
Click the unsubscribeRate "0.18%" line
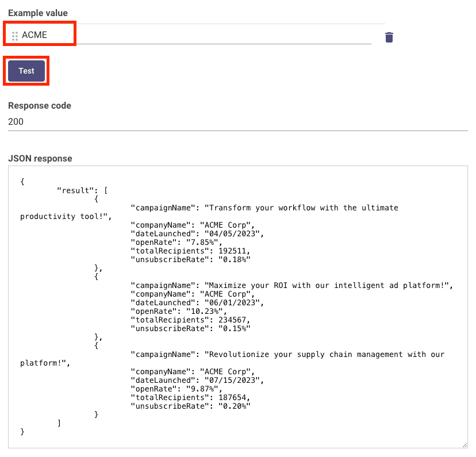coord(190,259)
